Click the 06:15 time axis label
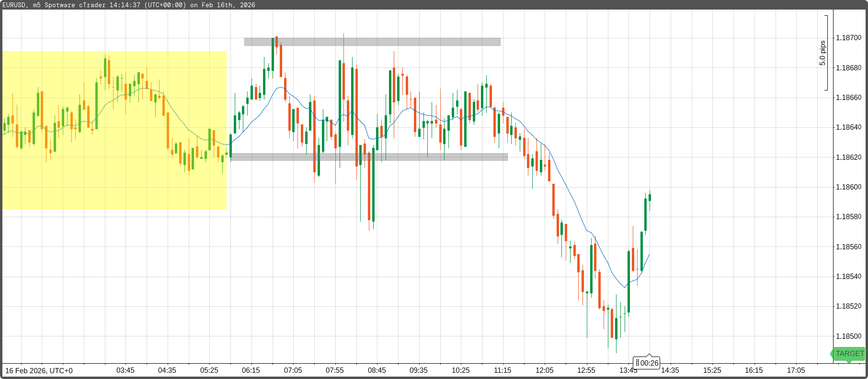This screenshot has height=379, width=868. [x=251, y=370]
